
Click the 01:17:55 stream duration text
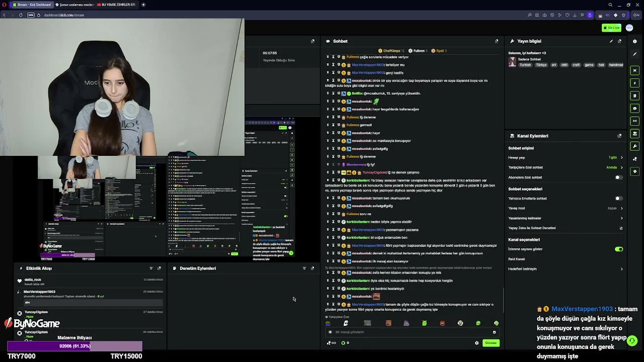coord(270,53)
